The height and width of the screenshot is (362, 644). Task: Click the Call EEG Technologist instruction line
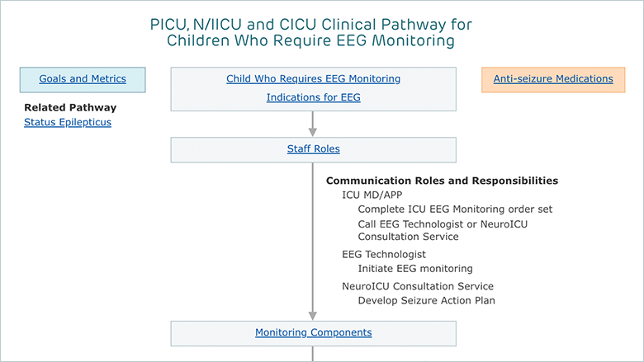443,230
